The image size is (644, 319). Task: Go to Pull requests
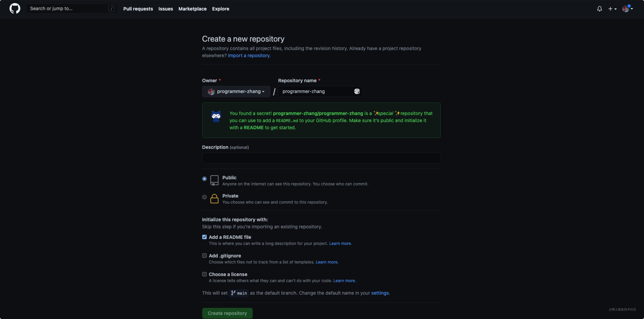pos(138,9)
